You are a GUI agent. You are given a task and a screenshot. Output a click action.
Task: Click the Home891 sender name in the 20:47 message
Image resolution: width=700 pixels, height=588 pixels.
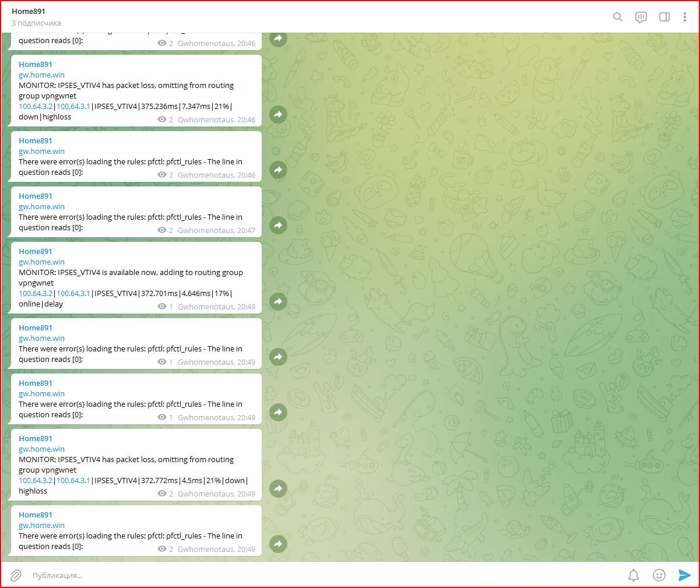36,196
